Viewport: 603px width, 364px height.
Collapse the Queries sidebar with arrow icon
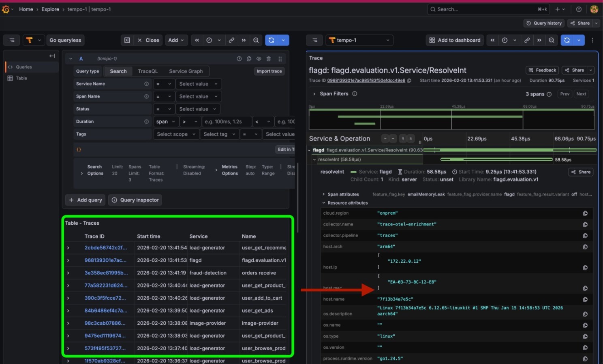[52, 56]
